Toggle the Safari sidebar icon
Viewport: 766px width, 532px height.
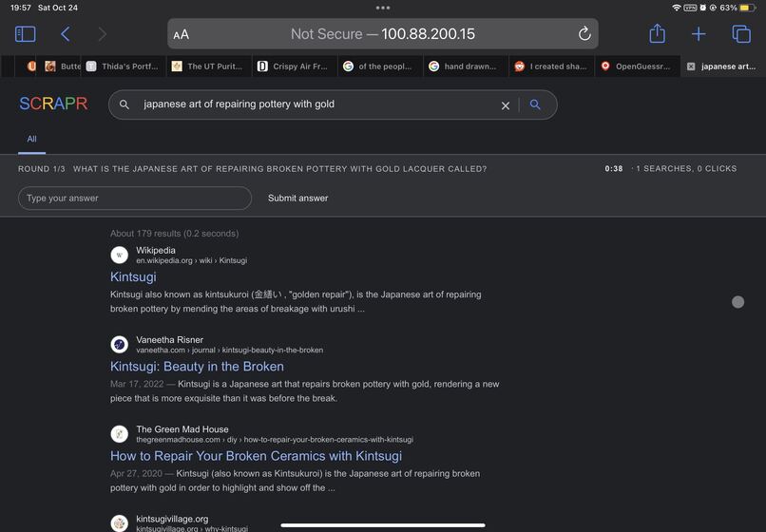click(x=26, y=33)
